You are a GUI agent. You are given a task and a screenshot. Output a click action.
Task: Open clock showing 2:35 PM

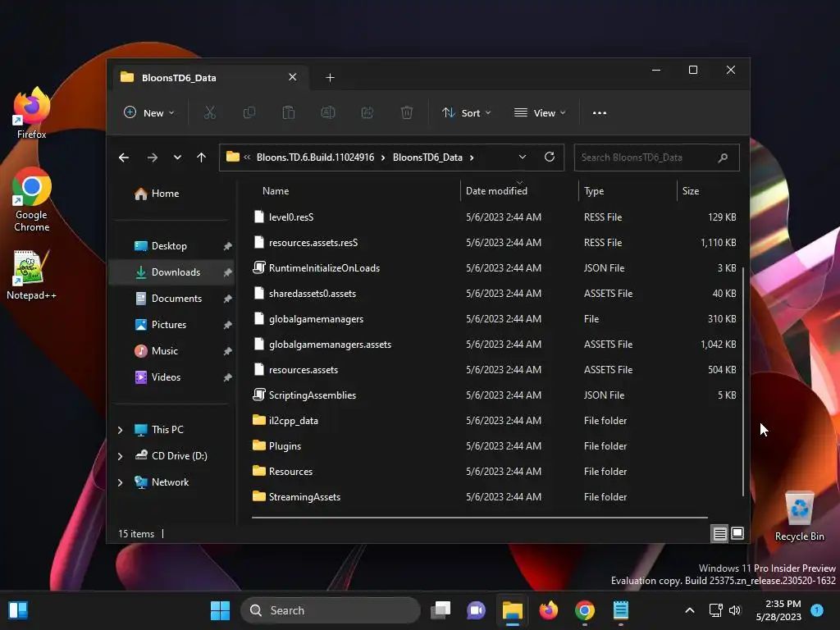pos(778,610)
